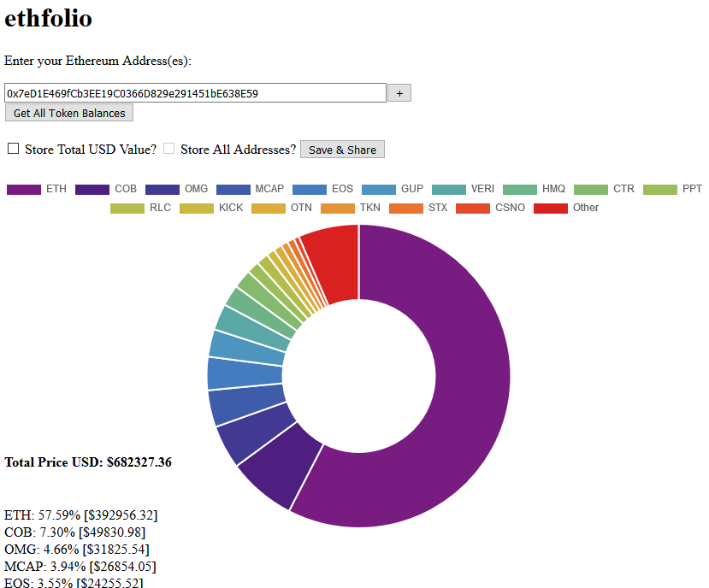Toggle CSNO legend color swatch
Screen dimensions: 709x588
pyautogui.click(x=473, y=209)
